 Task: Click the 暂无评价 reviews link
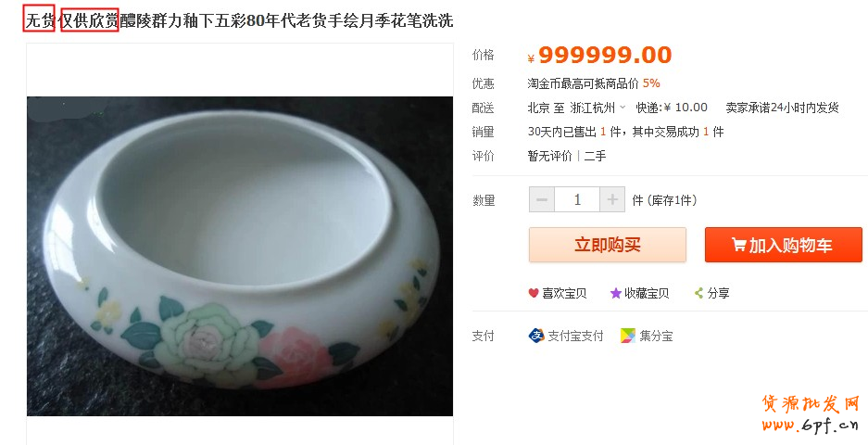tap(550, 156)
